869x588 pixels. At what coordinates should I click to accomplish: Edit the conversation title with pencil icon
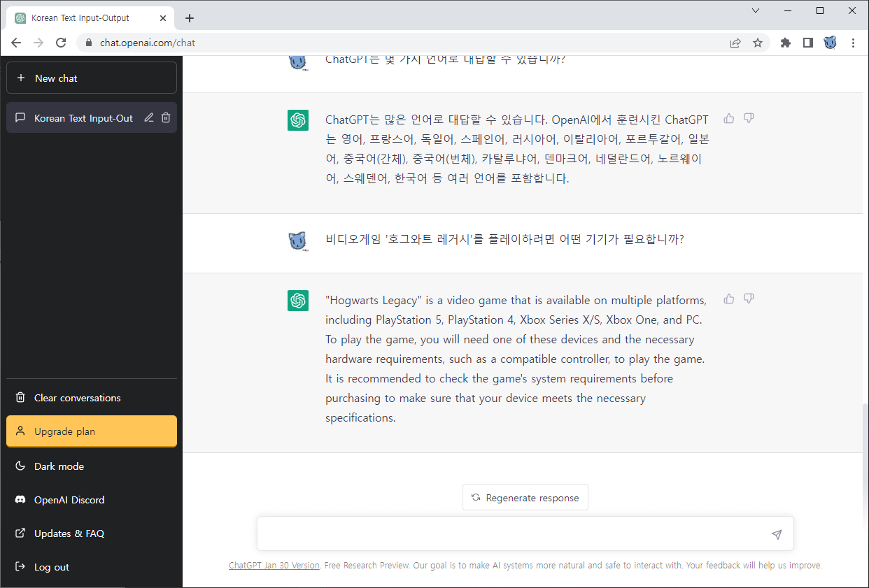(149, 118)
